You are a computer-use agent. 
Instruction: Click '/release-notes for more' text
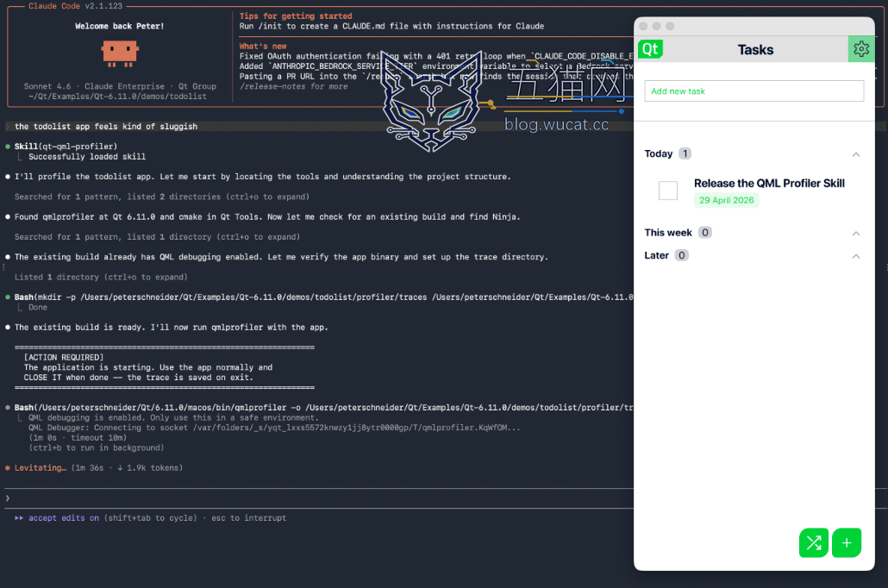tap(293, 86)
